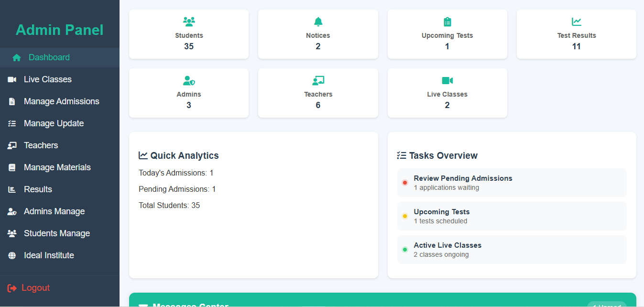This screenshot has width=644, height=307.
Task: Click the video camera icon for Live Classes in sidebar
Action: (x=12, y=80)
